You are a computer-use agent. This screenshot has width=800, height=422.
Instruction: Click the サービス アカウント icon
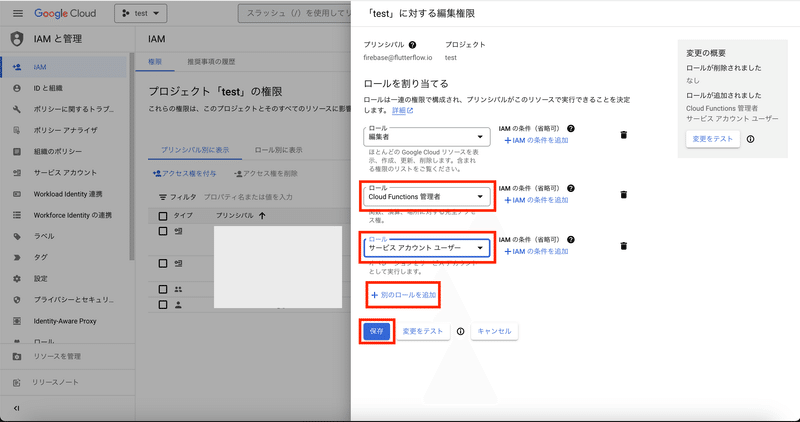click(17, 172)
